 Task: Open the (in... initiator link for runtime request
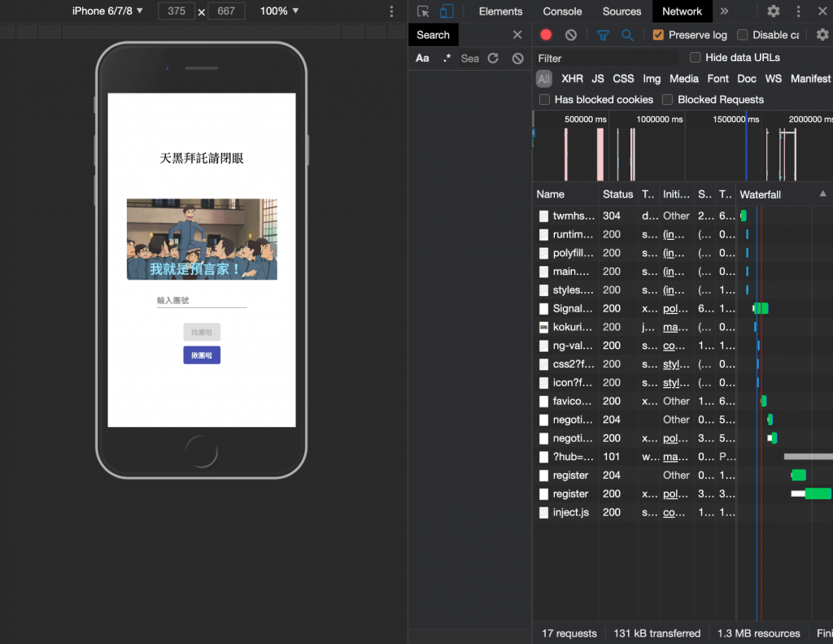[674, 235]
